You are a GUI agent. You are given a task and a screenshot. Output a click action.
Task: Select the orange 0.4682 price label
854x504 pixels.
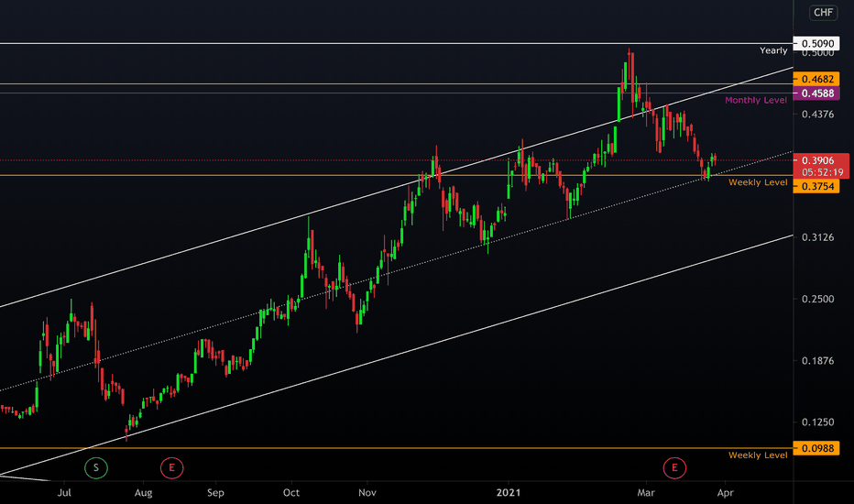coord(816,79)
